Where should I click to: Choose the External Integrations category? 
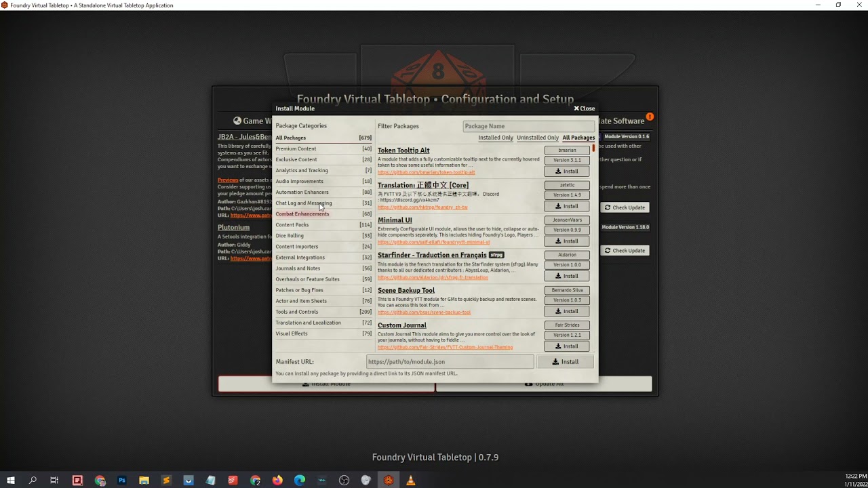pyautogui.click(x=323, y=257)
